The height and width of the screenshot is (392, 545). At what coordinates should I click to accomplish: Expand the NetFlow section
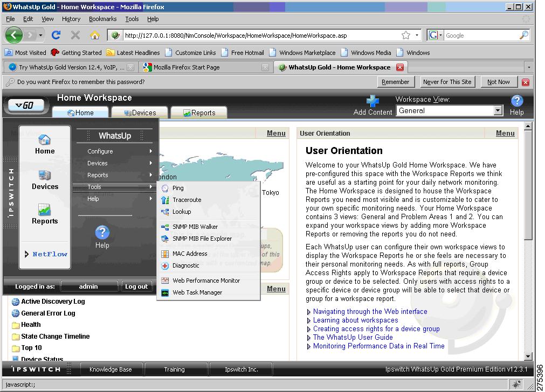[46, 254]
